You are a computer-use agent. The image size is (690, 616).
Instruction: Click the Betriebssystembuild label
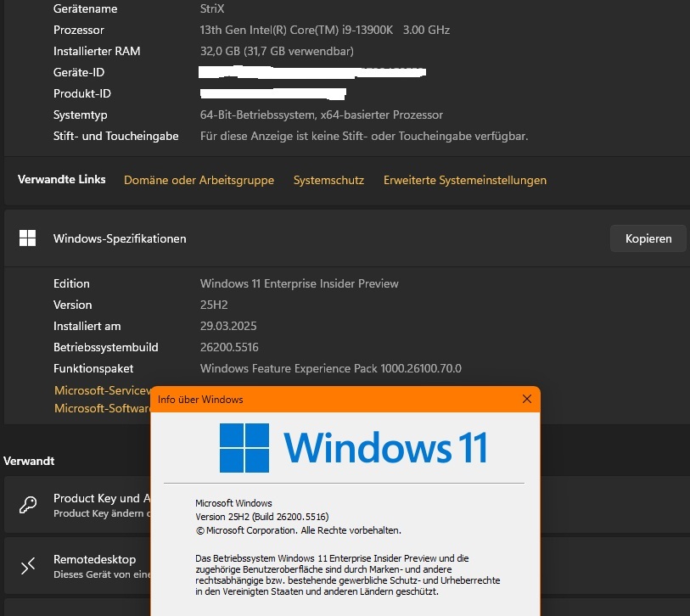click(105, 347)
